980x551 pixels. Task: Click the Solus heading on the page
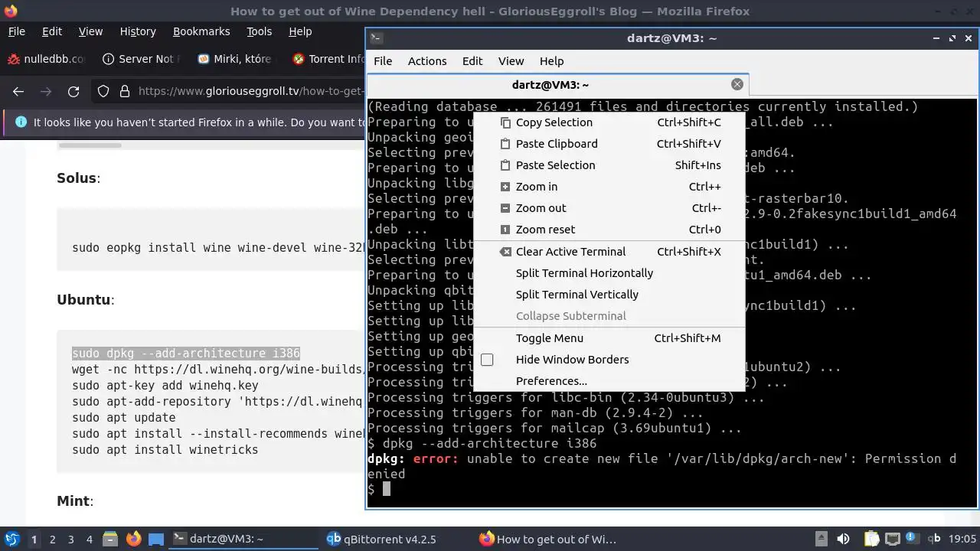77,178
